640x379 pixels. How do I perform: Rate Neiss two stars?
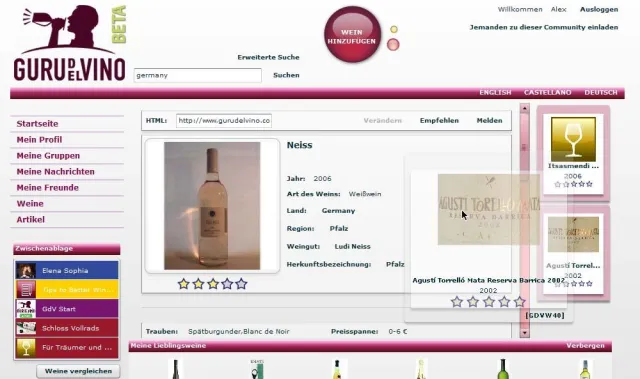point(198,284)
